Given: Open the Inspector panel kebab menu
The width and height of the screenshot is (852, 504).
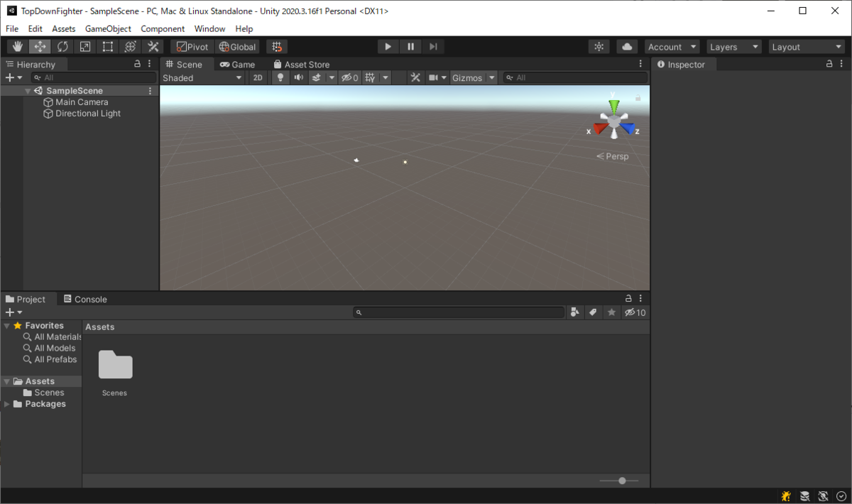Looking at the screenshot, I should point(841,64).
